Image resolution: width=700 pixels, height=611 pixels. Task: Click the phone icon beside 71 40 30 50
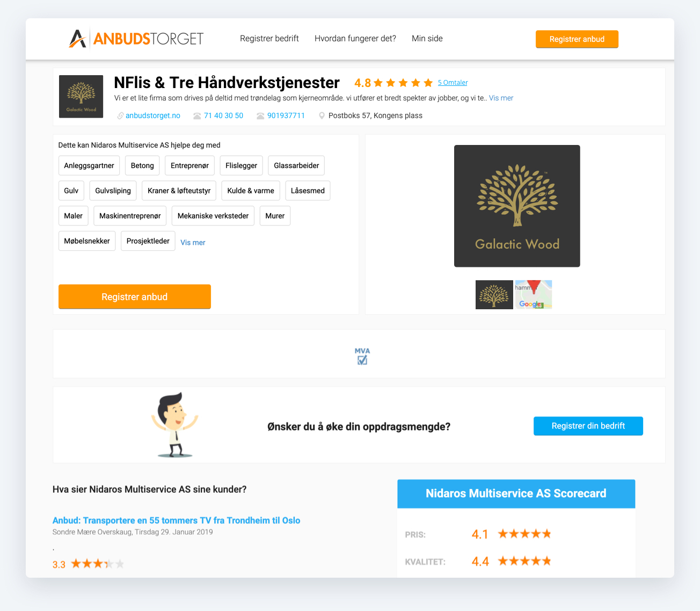[x=197, y=116]
